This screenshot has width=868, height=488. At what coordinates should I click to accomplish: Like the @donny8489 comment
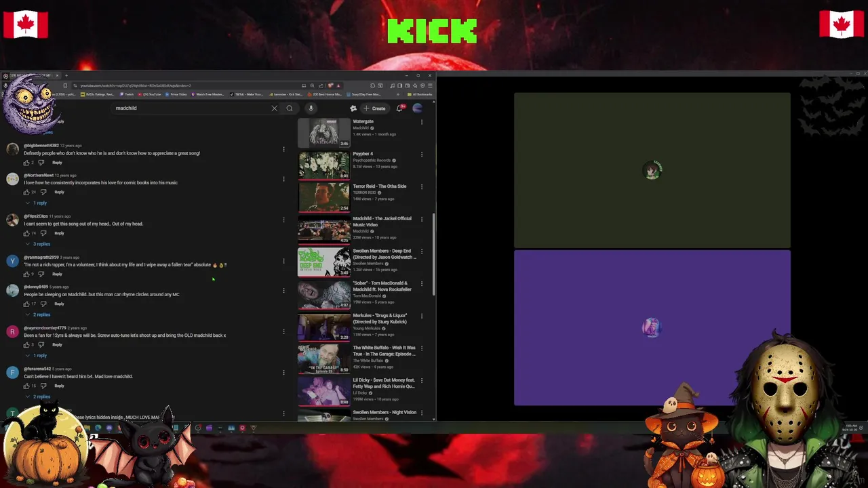(26, 304)
